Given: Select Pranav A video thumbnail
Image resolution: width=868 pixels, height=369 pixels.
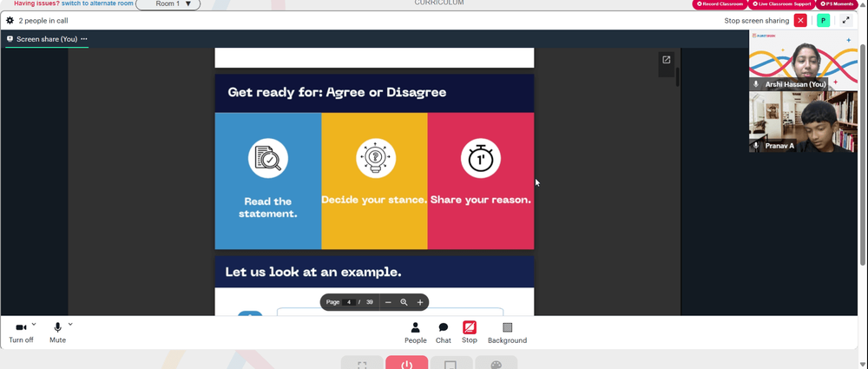Looking at the screenshot, I should 803,122.
